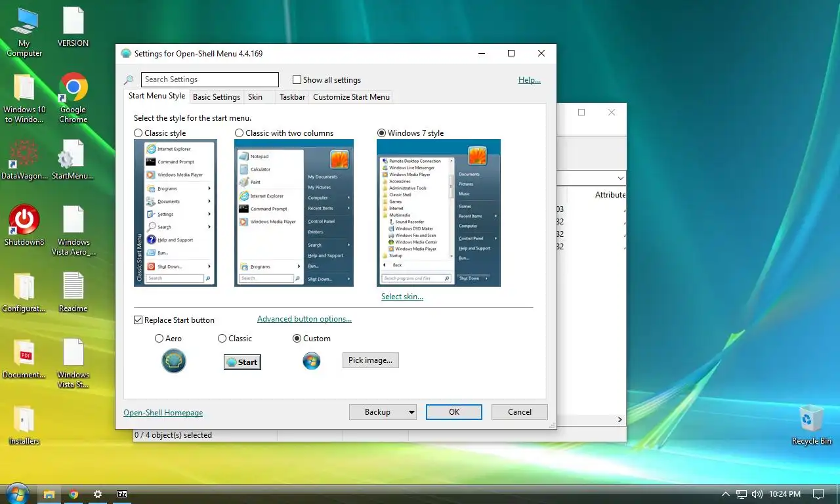The image size is (840, 504).
Task: Open DataWagon desktop shortcut
Action: pos(24,159)
